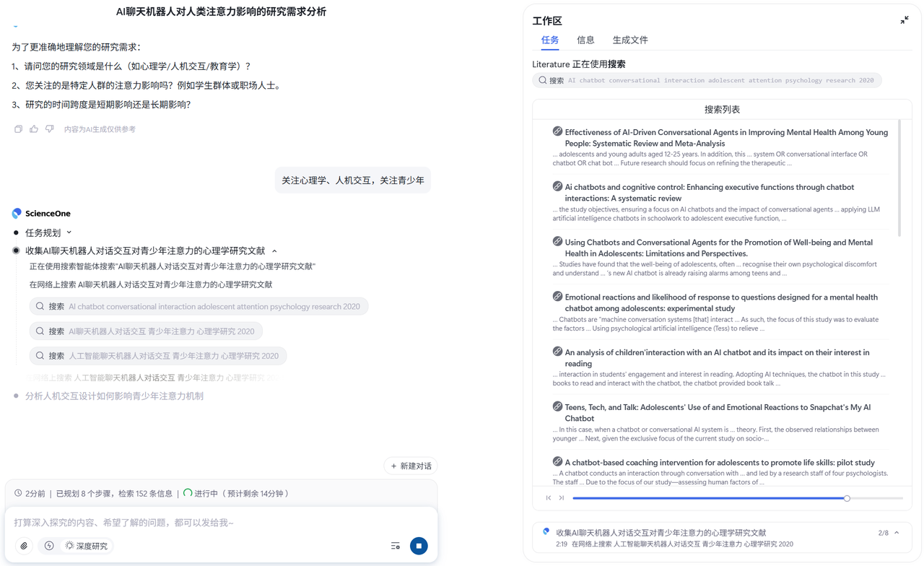Start a new conversation via 新建对话
The image size is (924, 566).
tap(410, 466)
